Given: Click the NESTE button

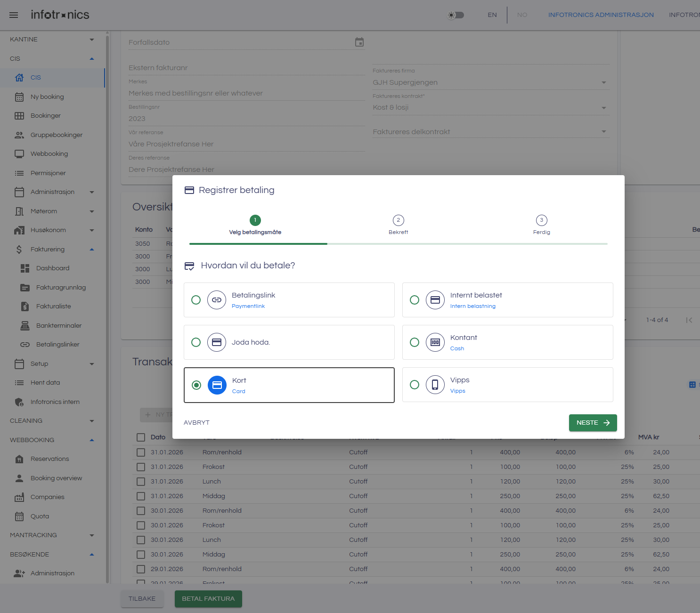Looking at the screenshot, I should click(x=593, y=423).
